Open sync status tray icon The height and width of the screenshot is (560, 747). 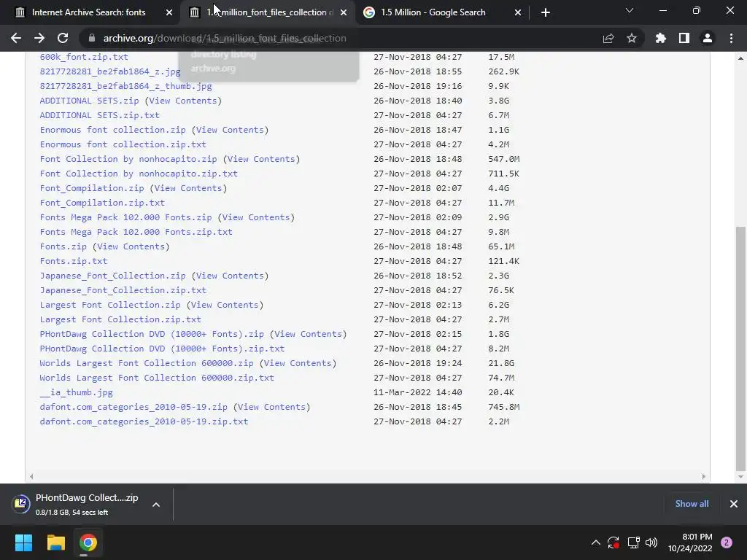tap(613, 542)
